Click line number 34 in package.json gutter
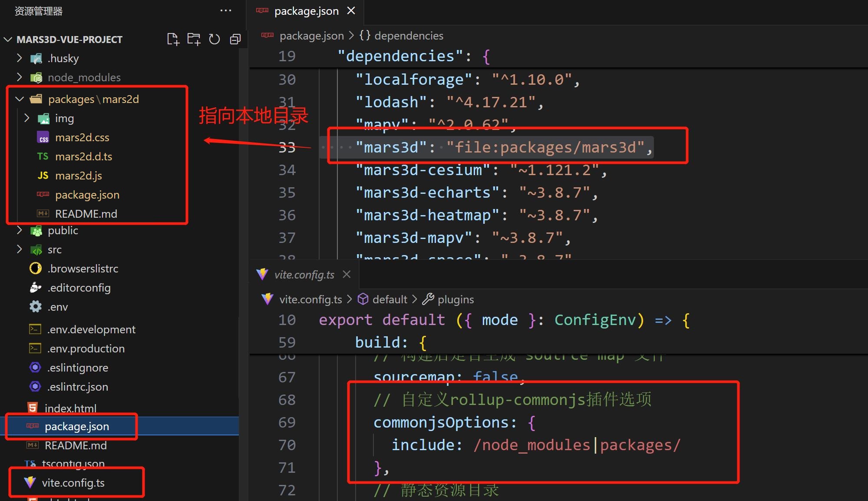The width and height of the screenshot is (868, 501). point(287,170)
